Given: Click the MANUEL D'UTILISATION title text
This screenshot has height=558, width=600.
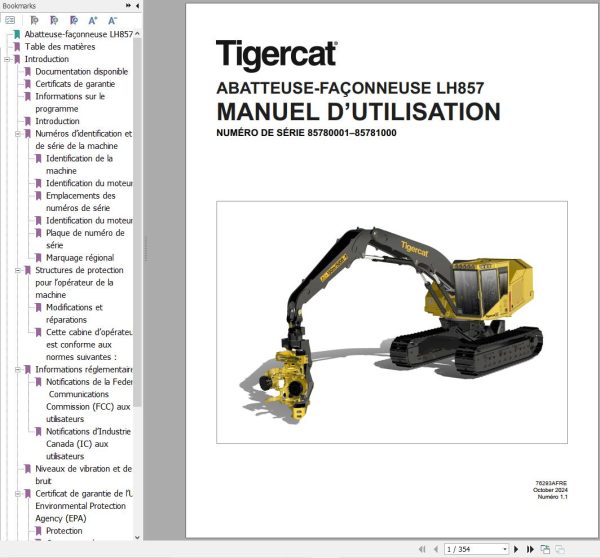Looking at the screenshot, I should click(358, 111).
